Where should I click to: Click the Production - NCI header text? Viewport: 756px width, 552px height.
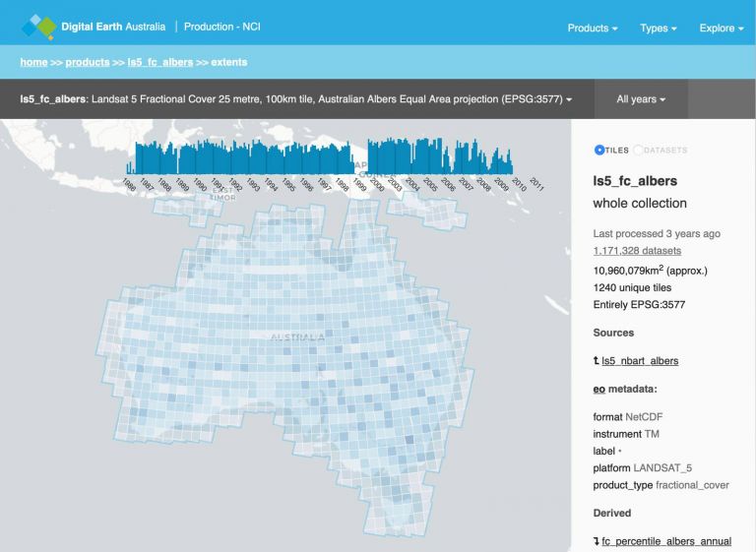(222, 27)
